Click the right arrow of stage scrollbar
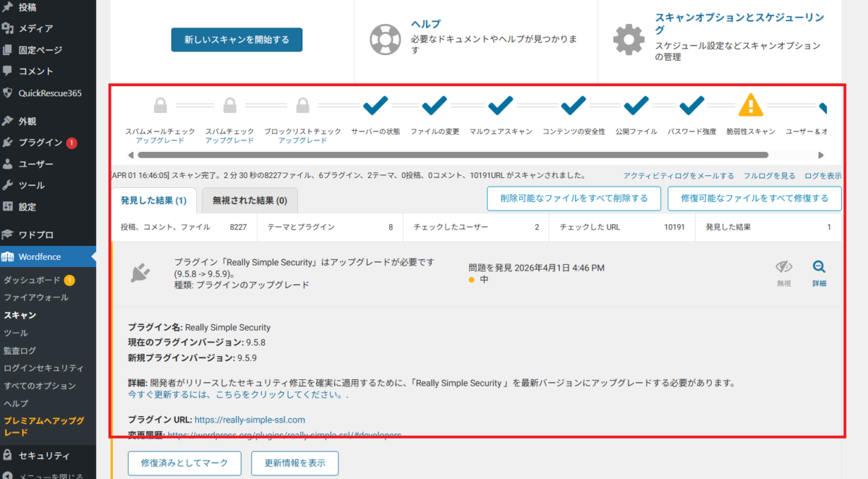 tap(821, 155)
